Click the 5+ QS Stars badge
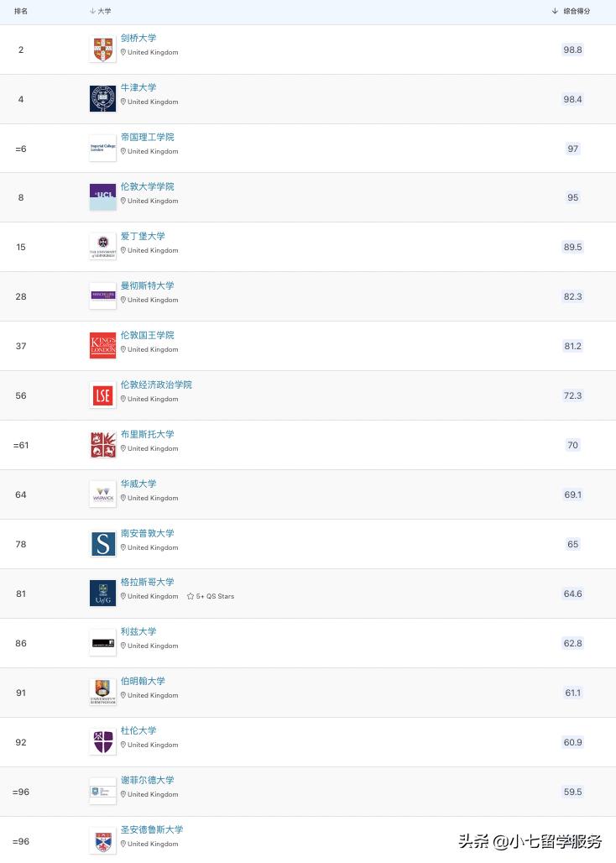The image size is (616, 863). (x=211, y=596)
